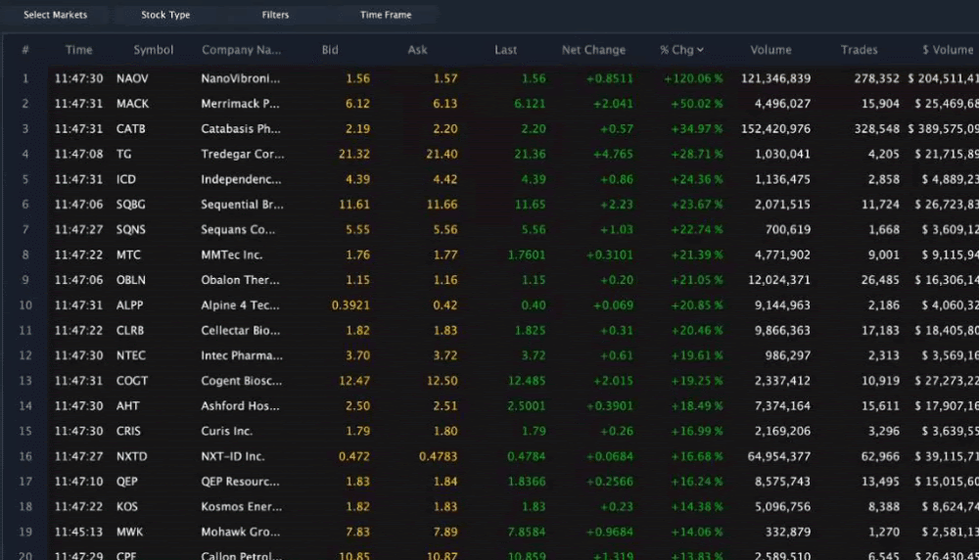Select the ALPP symbol

129,305
